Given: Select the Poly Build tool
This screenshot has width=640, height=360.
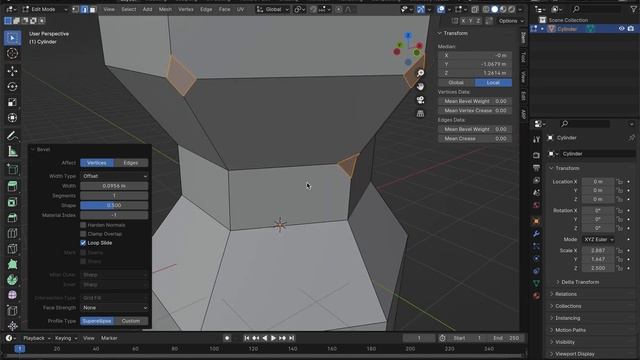Looking at the screenshot, I should (x=12, y=264).
